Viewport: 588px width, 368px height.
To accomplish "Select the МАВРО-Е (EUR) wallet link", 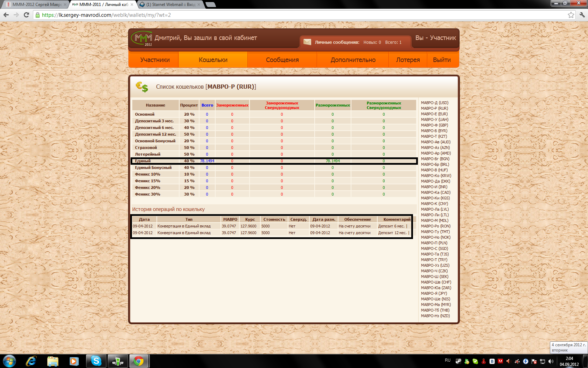I will tap(434, 114).
